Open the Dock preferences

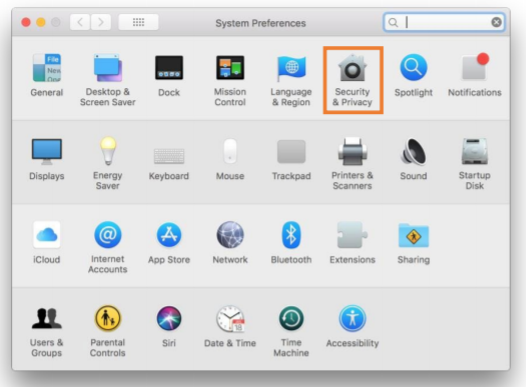point(169,75)
